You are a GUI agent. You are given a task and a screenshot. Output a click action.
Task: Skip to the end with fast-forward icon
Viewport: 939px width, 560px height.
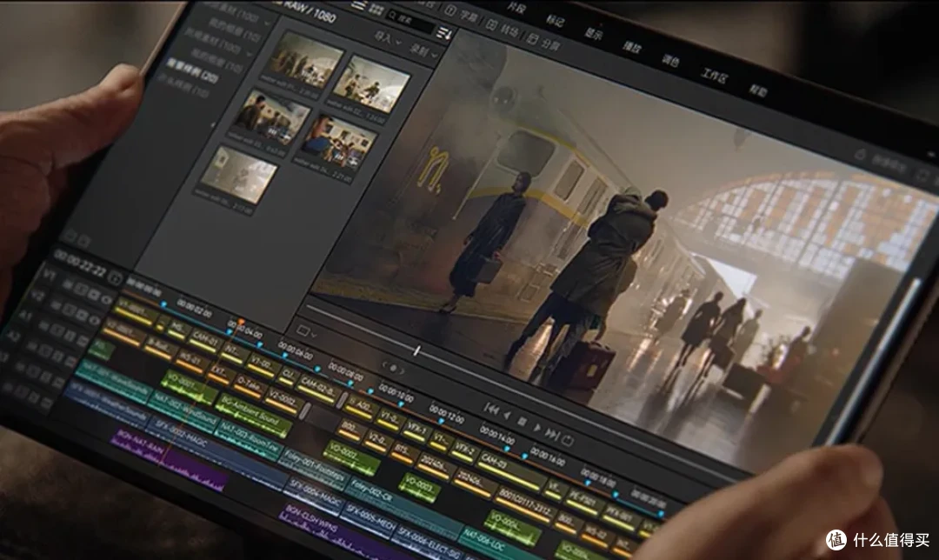(x=553, y=434)
